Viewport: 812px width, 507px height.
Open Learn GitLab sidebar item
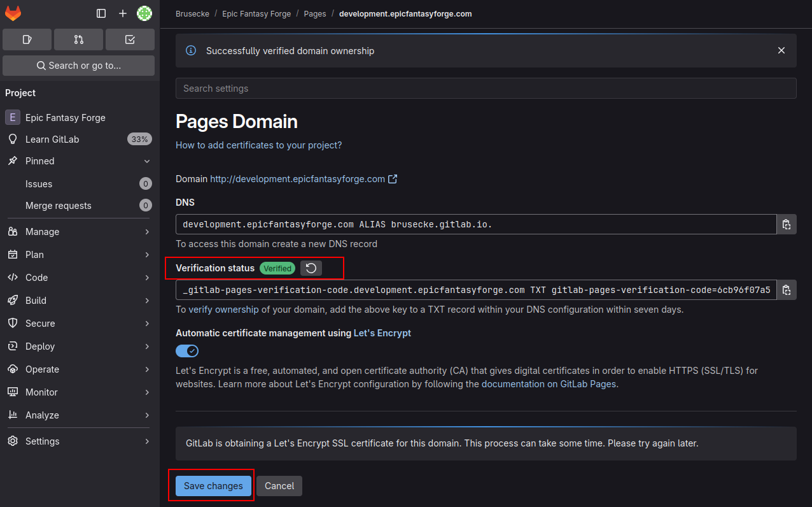coord(78,139)
